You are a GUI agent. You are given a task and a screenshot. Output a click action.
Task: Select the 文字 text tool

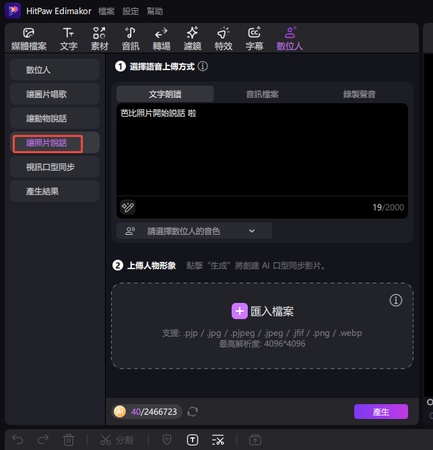point(69,39)
